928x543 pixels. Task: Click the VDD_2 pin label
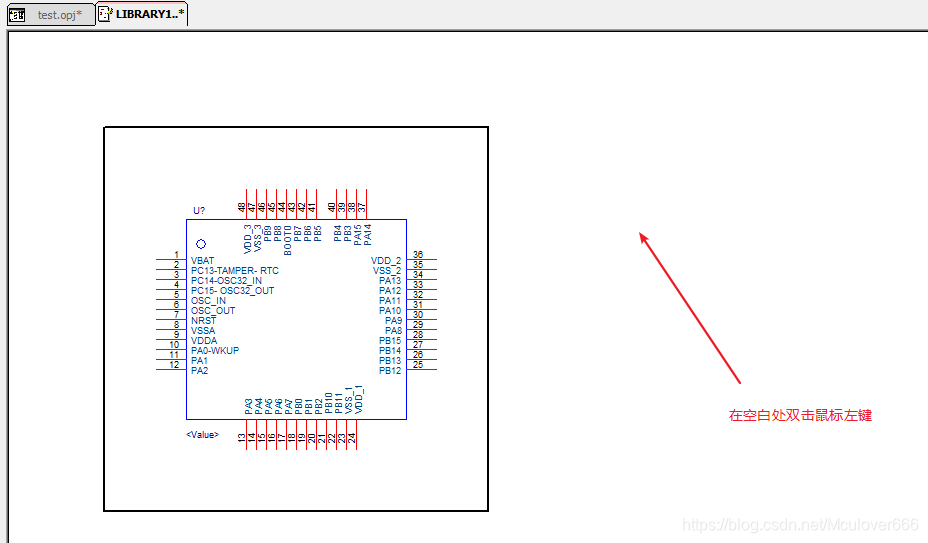click(x=386, y=261)
